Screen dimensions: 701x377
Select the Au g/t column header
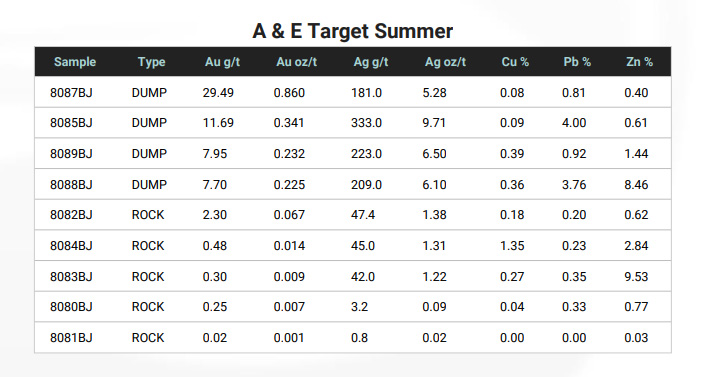tap(222, 62)
